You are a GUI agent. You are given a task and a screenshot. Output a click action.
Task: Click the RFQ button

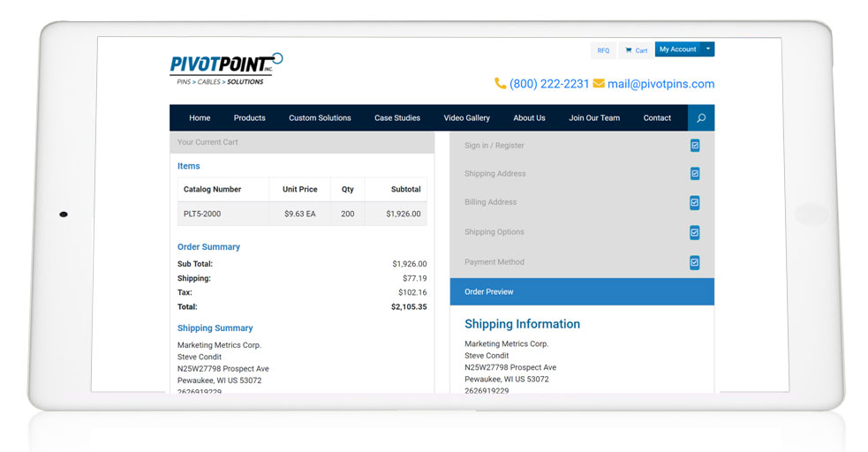click(x=603, y=50)
